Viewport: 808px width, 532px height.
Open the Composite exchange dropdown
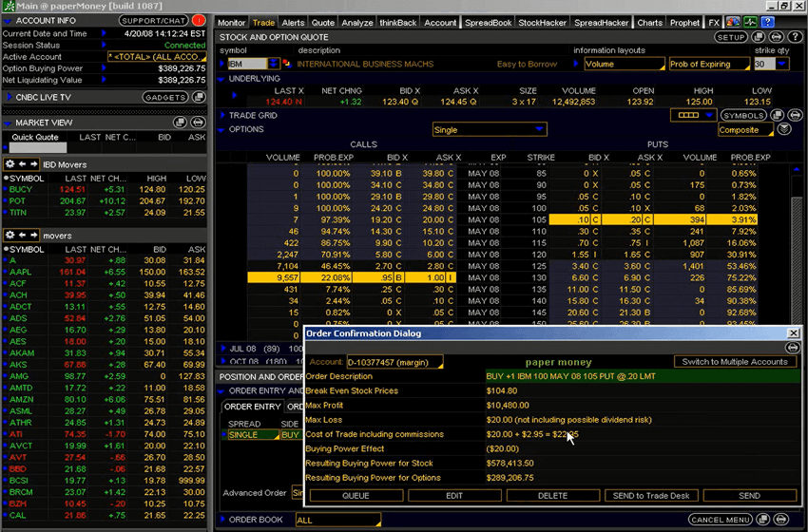pyautogui.click(x=745, y=130)
